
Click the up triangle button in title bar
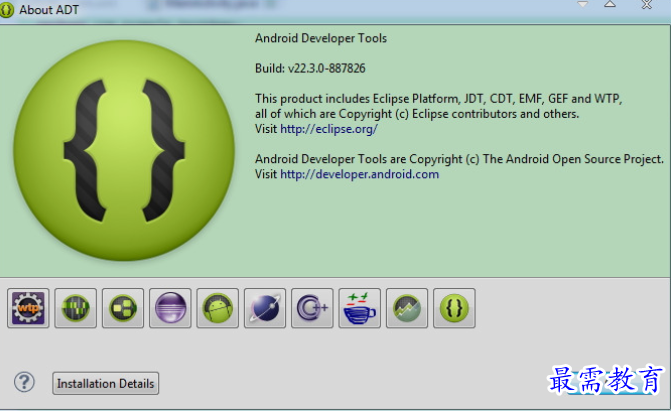point(610,4)
